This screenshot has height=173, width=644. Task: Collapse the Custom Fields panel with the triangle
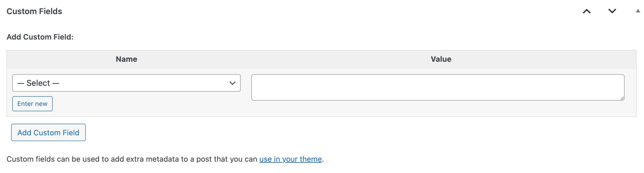coord(638,11)
